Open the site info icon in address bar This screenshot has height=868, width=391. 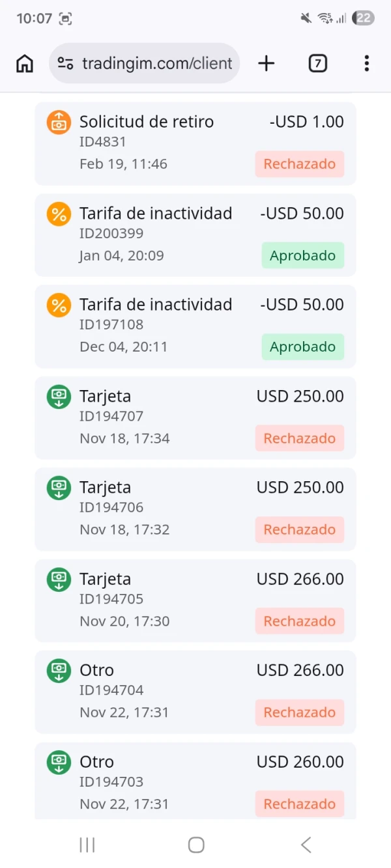(65, 63)
